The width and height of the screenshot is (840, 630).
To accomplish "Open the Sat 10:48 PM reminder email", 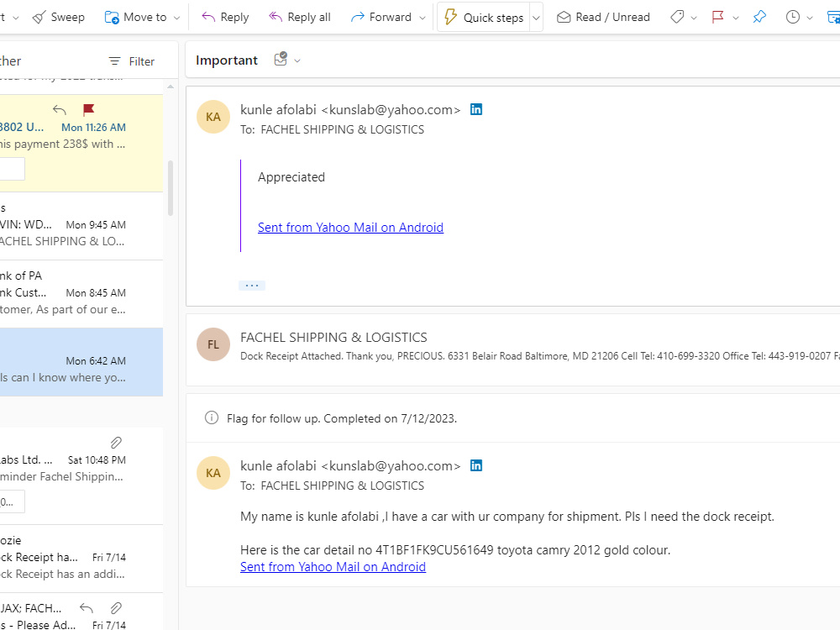I will [81, 475].
